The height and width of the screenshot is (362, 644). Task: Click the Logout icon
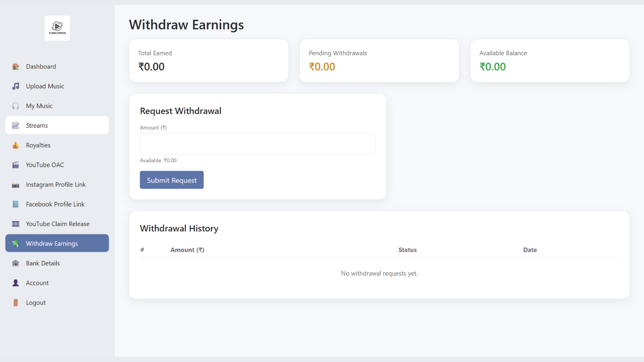pos(15,302)
